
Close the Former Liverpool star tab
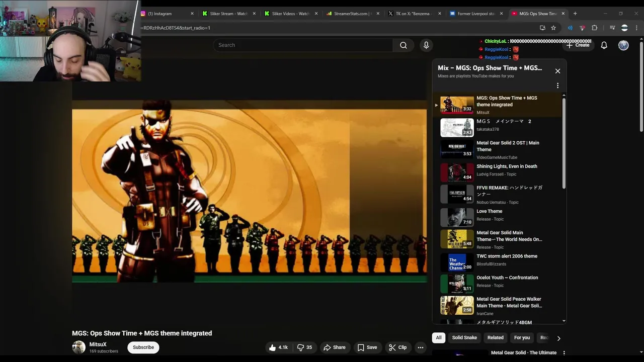coord(501,14)
